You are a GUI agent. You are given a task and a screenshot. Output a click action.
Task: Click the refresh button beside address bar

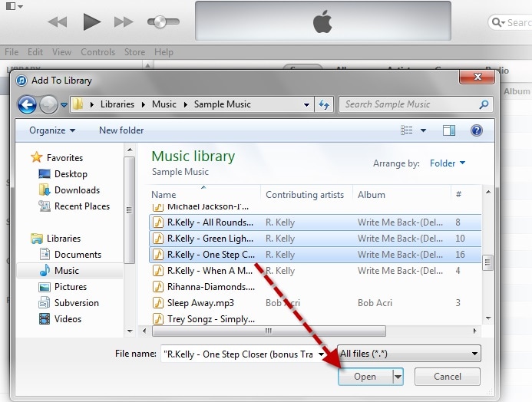(x=324, y=104)
